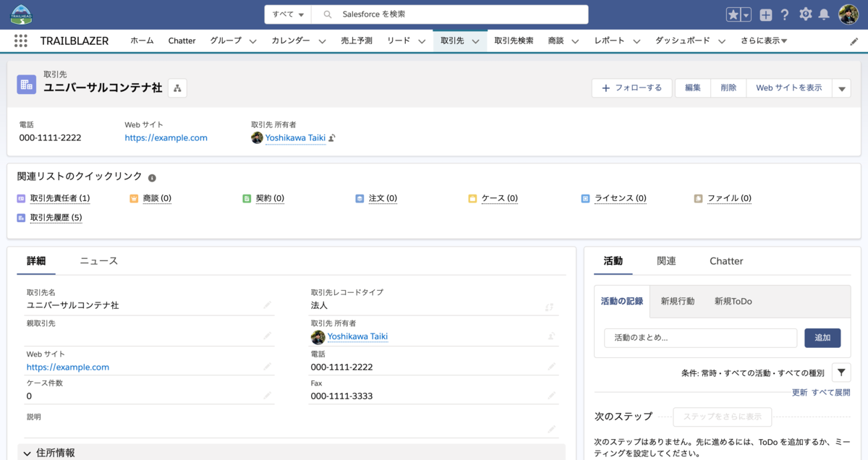Switch to the ニュース tab
The image size is (868, 460).
pos(99,261)
